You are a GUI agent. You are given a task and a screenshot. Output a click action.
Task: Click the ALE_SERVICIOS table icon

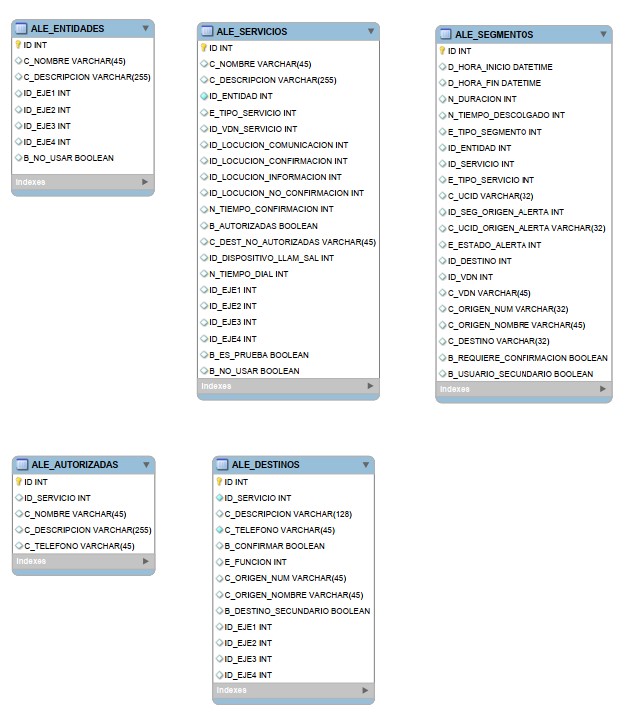(x=207, y=31)
